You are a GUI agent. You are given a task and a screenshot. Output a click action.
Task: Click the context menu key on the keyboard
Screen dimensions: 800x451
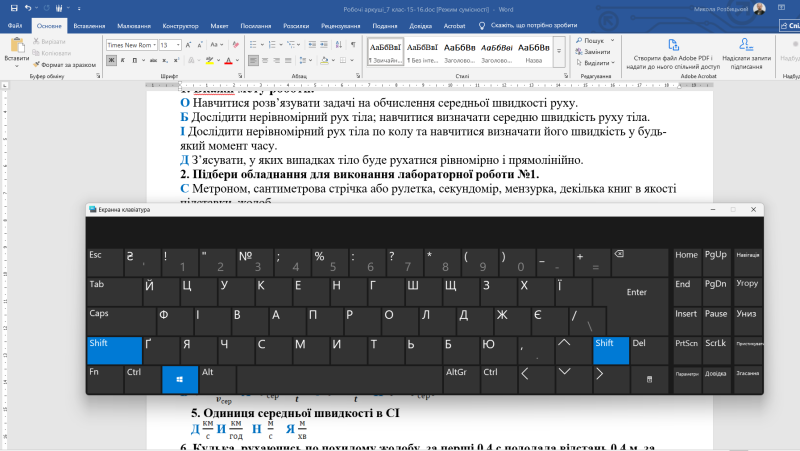coord(649,379)
